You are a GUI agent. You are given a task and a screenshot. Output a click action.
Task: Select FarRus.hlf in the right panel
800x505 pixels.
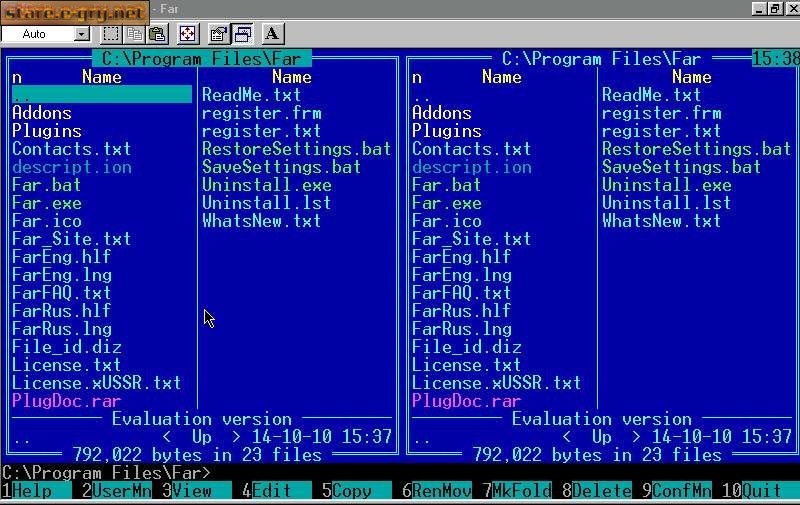[461, 311]
